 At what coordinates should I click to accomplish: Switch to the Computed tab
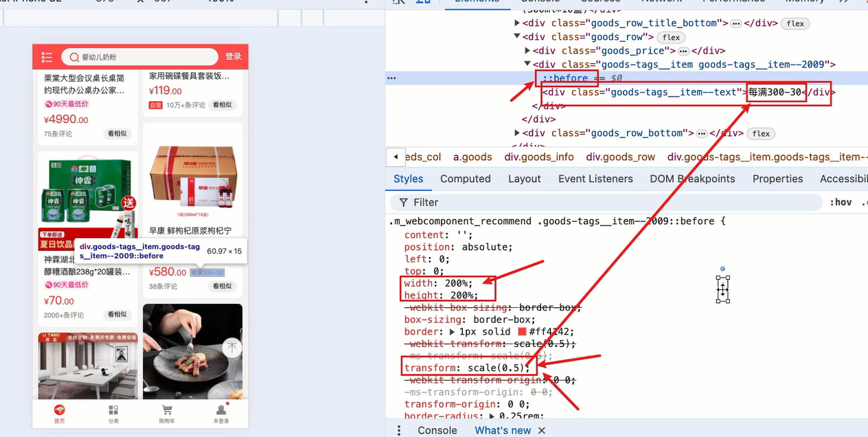click(x=465, y=179)
